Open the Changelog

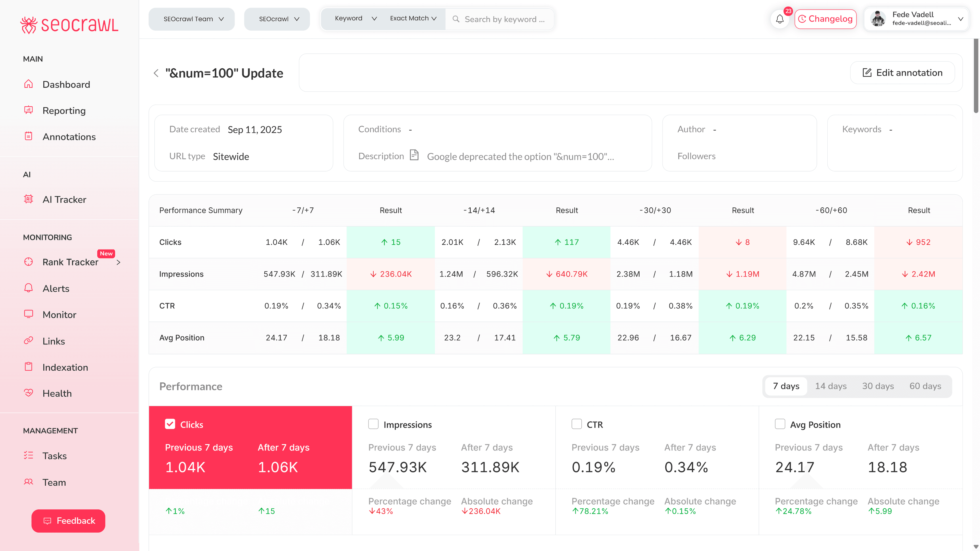[x=825, y=19]
